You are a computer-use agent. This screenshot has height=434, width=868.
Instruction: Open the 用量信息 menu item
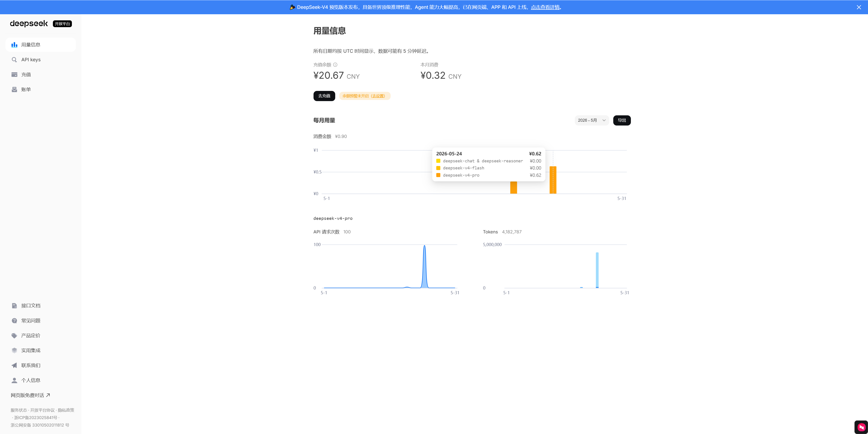40,45
